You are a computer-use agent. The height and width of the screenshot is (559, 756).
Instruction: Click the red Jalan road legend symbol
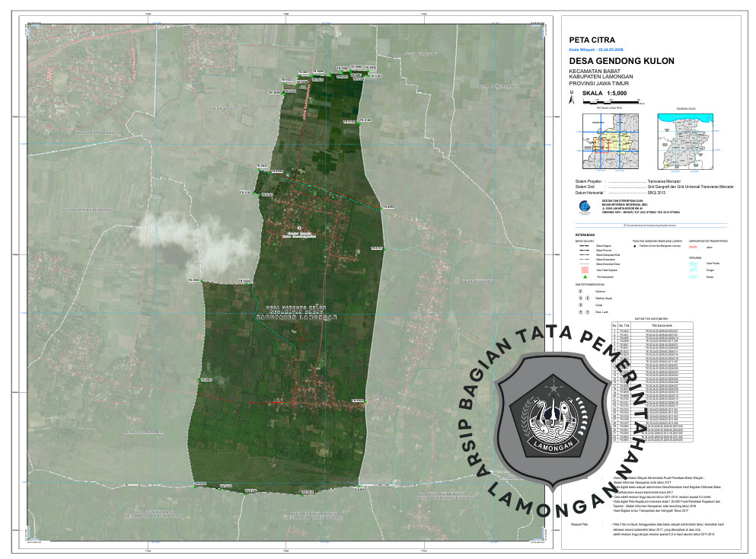[694, 247]
